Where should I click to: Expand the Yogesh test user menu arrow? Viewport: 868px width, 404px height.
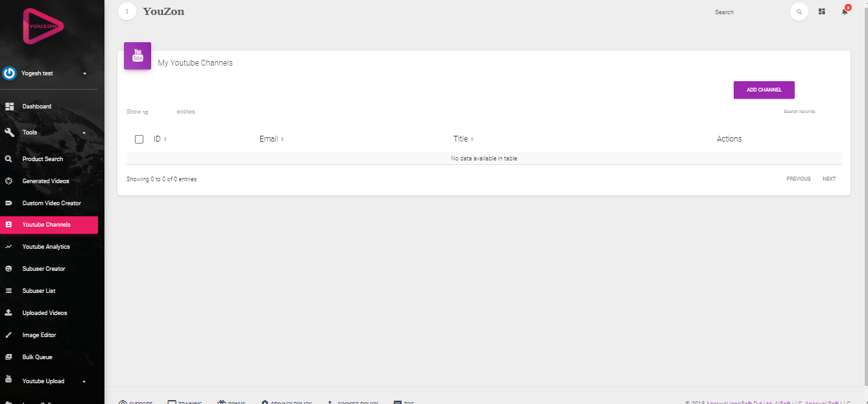(x=84, y=73)
